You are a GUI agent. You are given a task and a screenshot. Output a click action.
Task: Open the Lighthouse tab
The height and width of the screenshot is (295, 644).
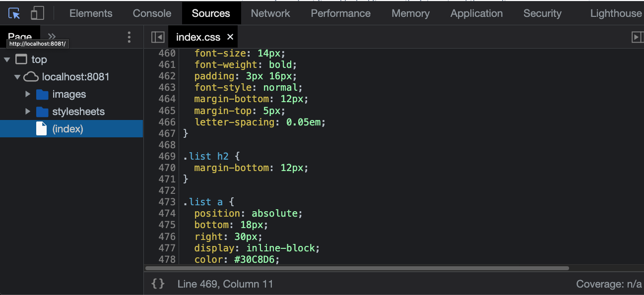pos(616,13)
